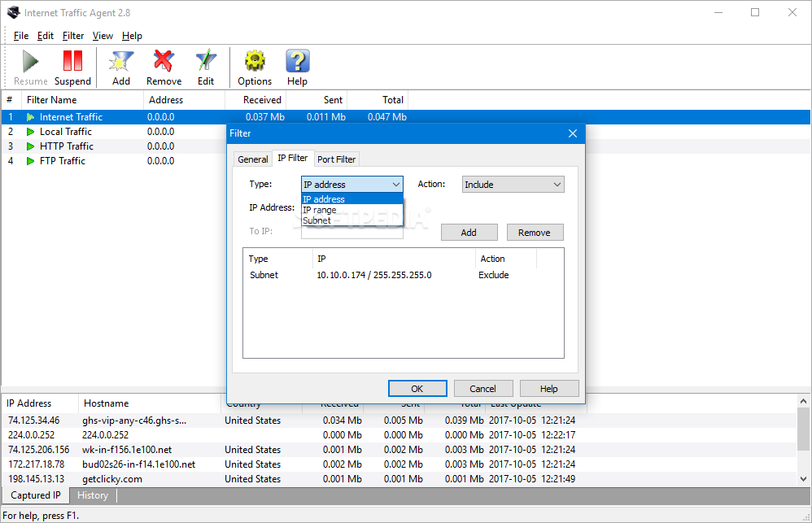This screenshot has height=523, width=812.
Task: Select captured IP 224.0.0.252 row
Action: tap(399, 435)
